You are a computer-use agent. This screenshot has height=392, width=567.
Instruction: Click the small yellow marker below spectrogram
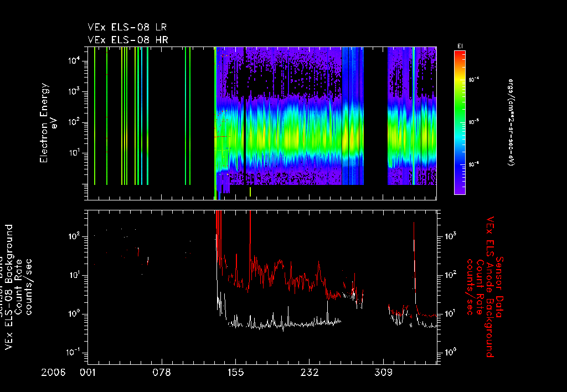click(x=250, y=192)
